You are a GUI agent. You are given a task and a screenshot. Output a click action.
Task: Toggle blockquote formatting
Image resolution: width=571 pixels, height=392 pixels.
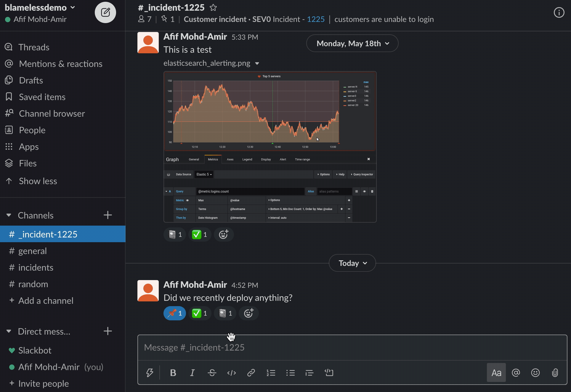[309, 372]
